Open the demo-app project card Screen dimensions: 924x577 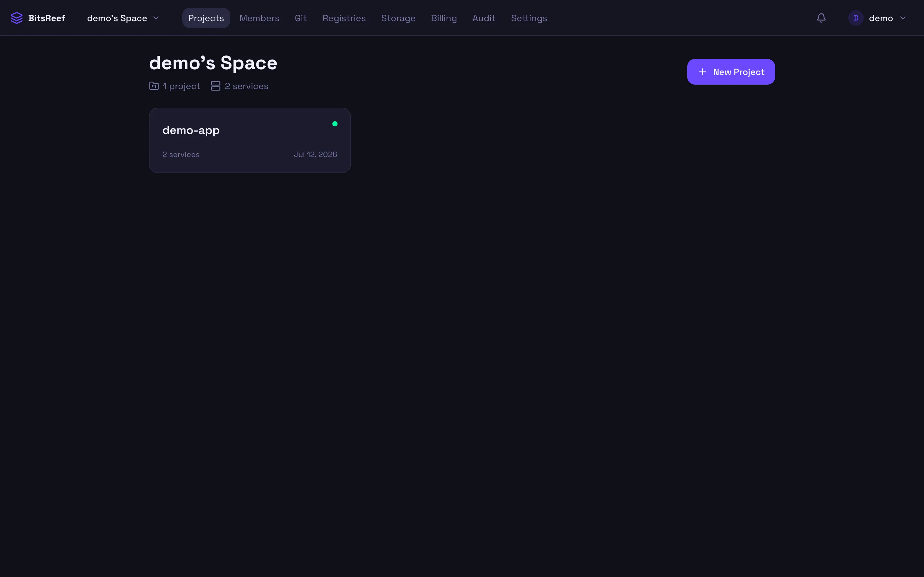(x=250, y=140)
